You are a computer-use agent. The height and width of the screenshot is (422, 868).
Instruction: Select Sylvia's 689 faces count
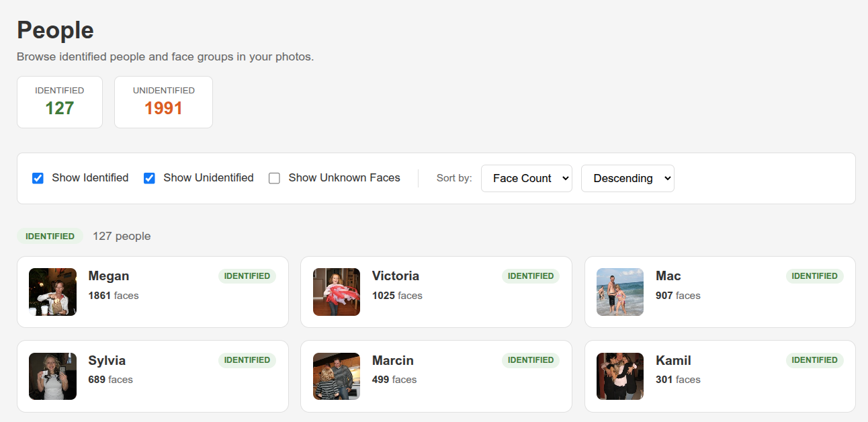click(111, 380)
